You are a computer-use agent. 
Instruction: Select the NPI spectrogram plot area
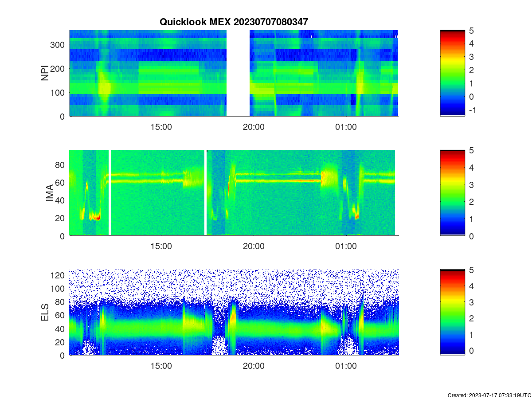234,73
